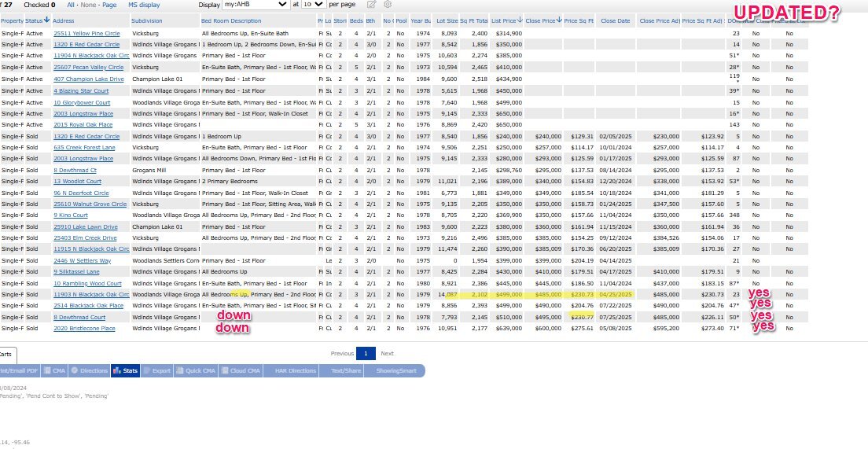Click the 2 Primary Bedrooms description cell
The width and height of the screenshot is (868, 449).
pyautogui.click(x=231, y=182)
